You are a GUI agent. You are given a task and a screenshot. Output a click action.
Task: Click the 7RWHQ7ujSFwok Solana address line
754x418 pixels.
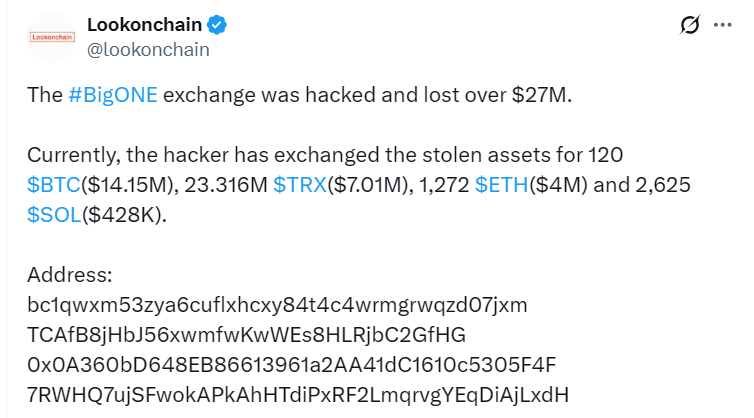[298, 395]
